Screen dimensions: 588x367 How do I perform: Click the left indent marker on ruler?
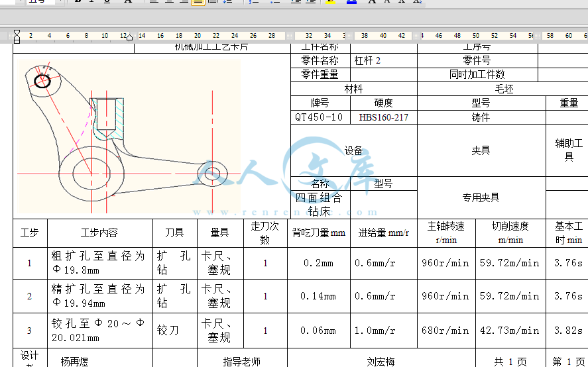tap(17, 36)
